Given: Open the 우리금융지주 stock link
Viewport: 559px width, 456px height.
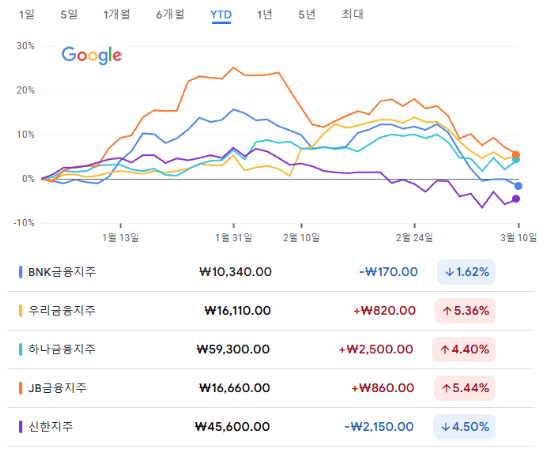Looking at the screenshot, I should (62, 311).
